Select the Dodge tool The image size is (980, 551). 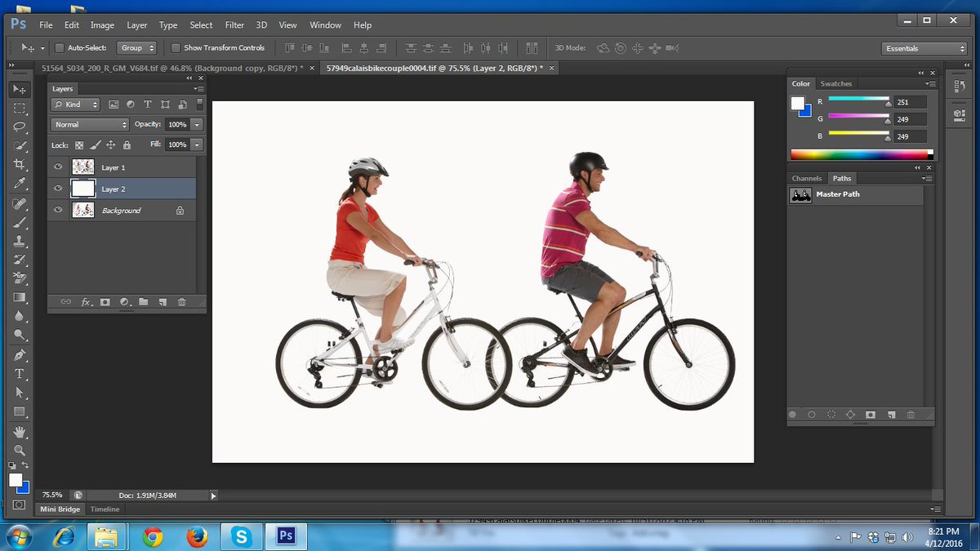pos(20,335)
